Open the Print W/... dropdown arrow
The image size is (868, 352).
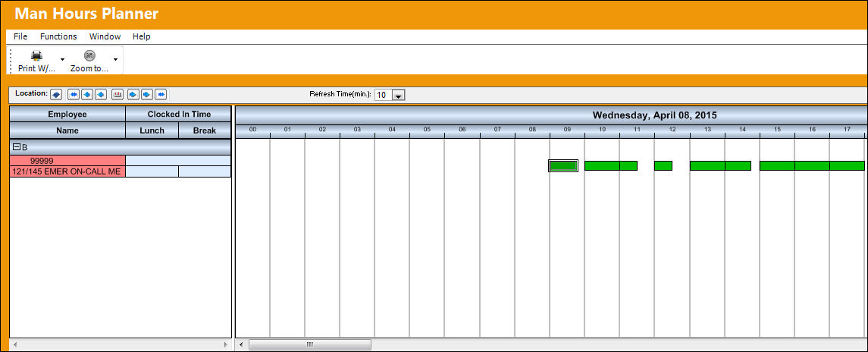click(62, 59)
